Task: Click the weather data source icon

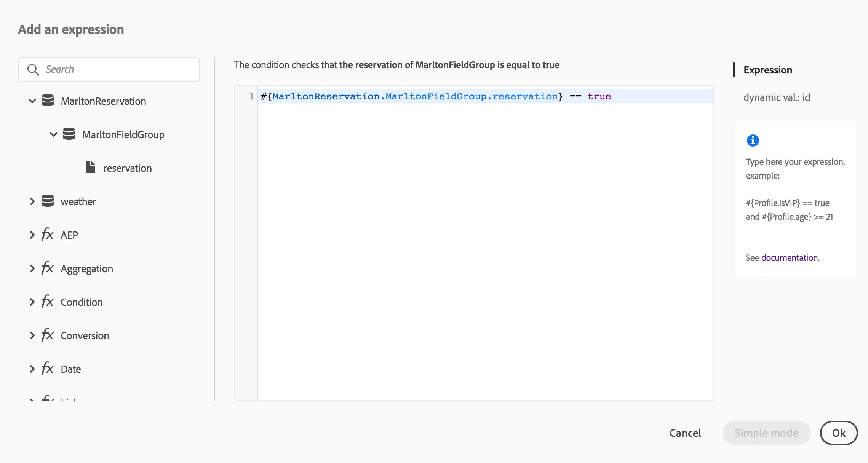Action: coord(48,201)
